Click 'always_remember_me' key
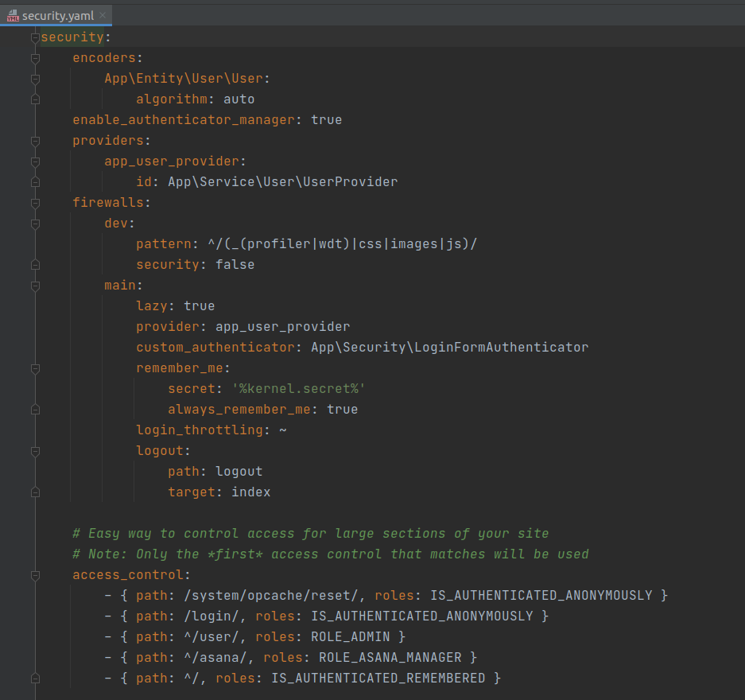Viewport: 745px width, 700px height. [239, 410]
